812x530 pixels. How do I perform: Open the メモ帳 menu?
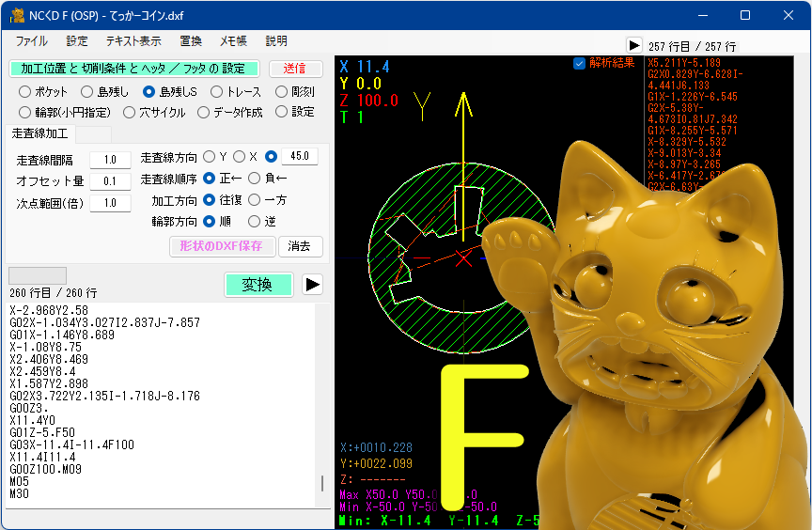[233, 41]
